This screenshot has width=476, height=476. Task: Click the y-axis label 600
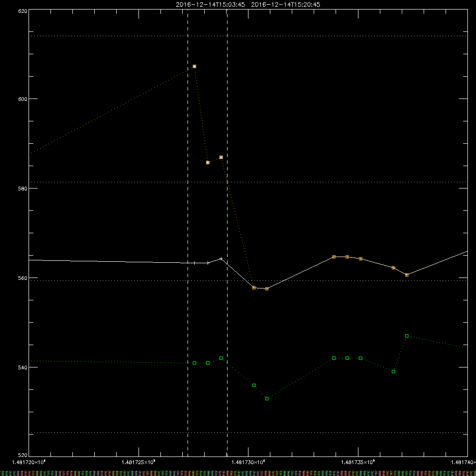[23, 99]
